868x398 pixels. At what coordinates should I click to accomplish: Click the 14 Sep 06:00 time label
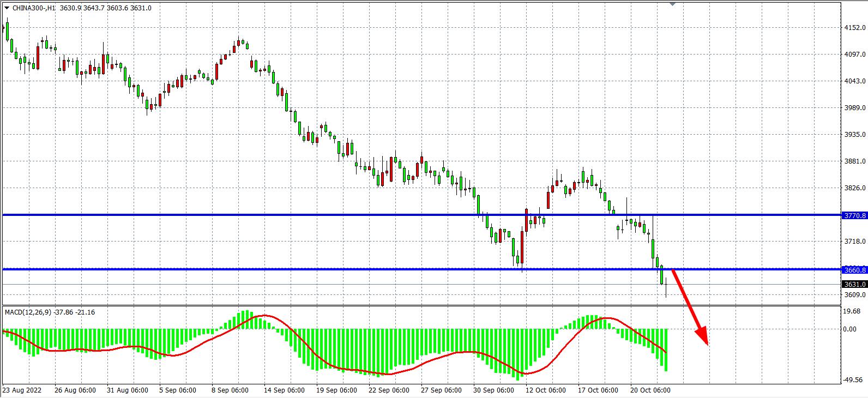point(284,390)
